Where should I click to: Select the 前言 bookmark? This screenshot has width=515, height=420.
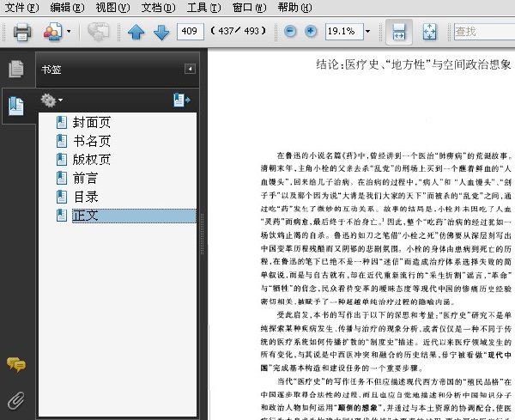pyautogui.click(x=85, y=178)
